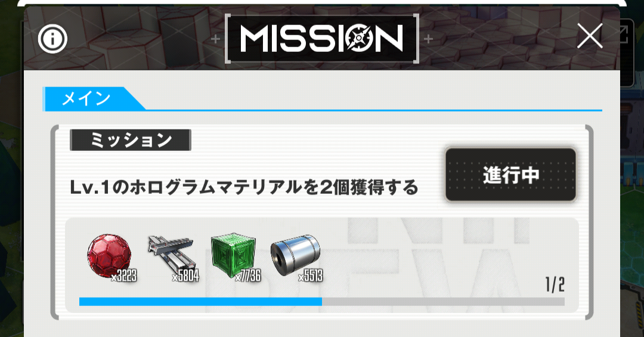This screenshot has width=644, height=337.
Task: Click the 1/2 progress counter
Action: (555, 285)
